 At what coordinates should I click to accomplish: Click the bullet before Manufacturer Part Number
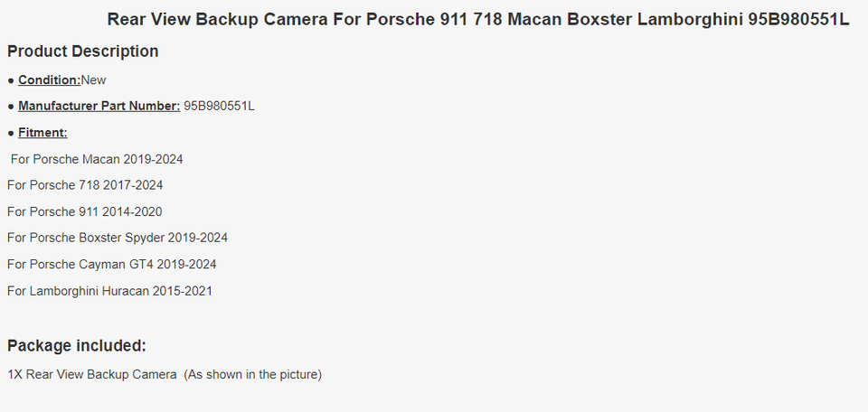[x=11, y=107]
